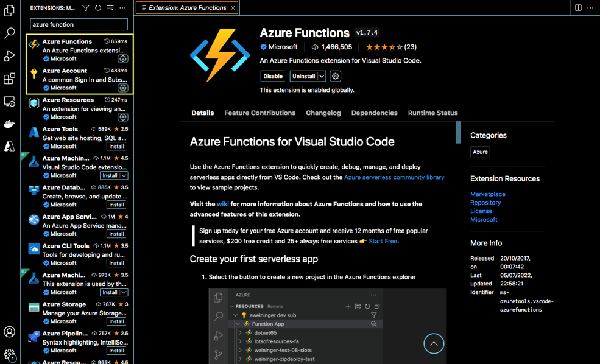The width and height of the screenshot is (600, 364).
Task: Split the editor using the split icon
Action: (x=577, y=7)
